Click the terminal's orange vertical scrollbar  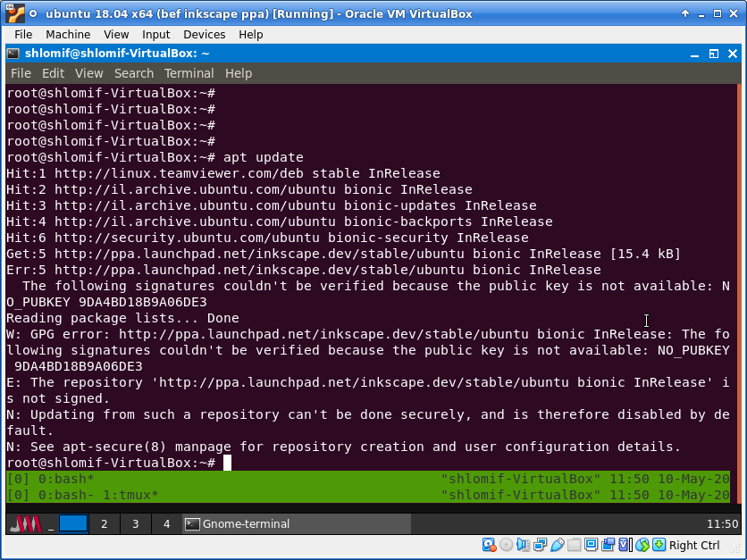[x=739, y=293]
